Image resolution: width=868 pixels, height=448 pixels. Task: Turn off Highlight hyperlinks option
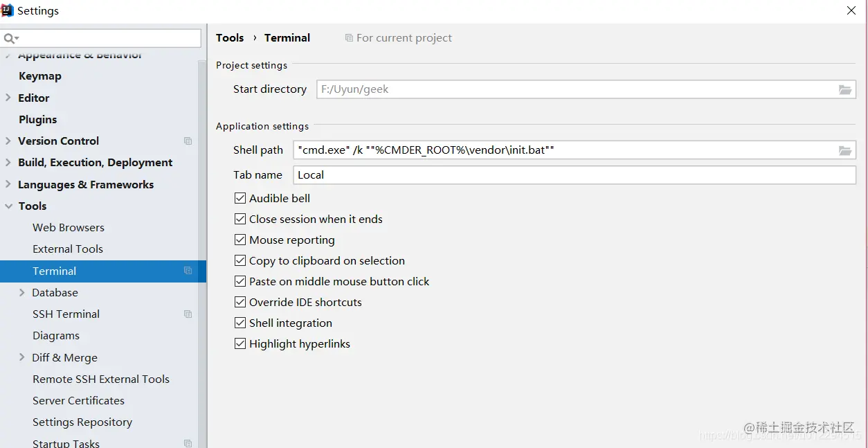click(240, 343)
